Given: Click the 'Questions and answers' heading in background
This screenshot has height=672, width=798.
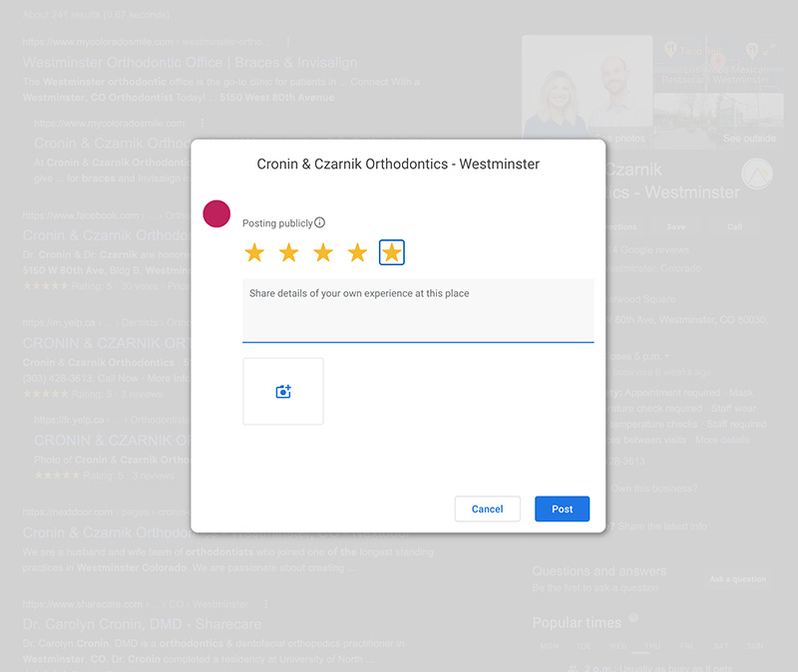Looking at the screenshot, I should tap(599, 571).
